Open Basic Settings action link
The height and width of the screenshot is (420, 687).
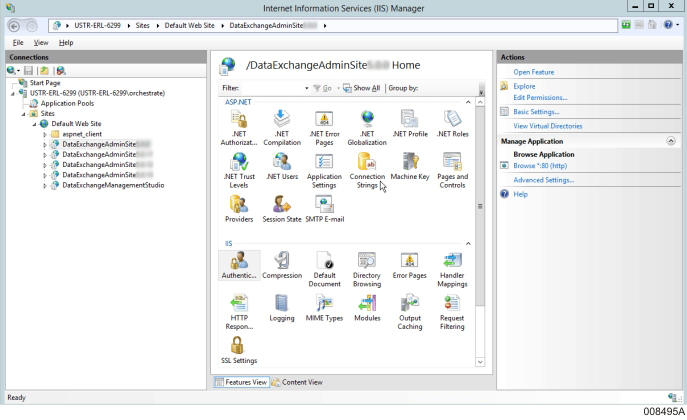pyautogui.click(x=536, y=112)
